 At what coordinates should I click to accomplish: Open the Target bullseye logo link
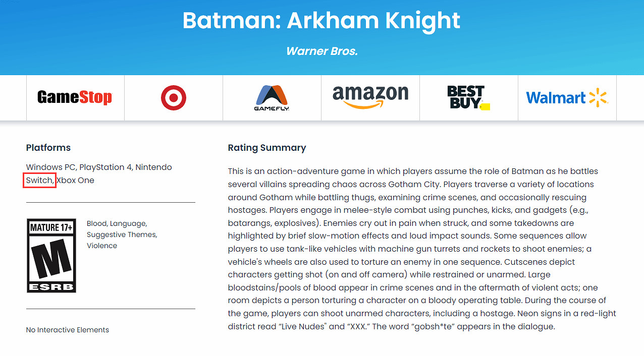pyautogui.click(x=173, y=97)
